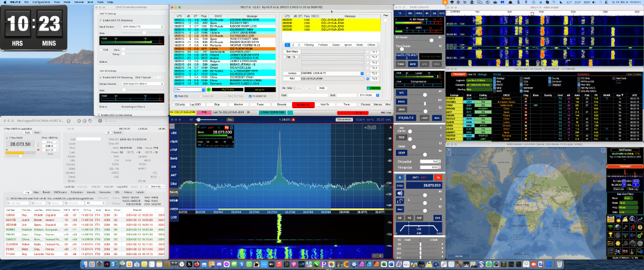Open the Band selector in panadapter sidebar
This screenshot has width=644, height=270.
pyautogui.click(x=174, y=158)
